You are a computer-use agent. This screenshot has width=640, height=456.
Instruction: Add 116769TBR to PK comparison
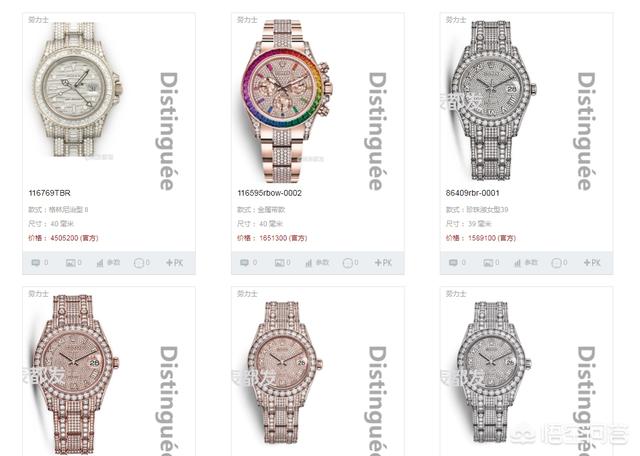[175, 263]
